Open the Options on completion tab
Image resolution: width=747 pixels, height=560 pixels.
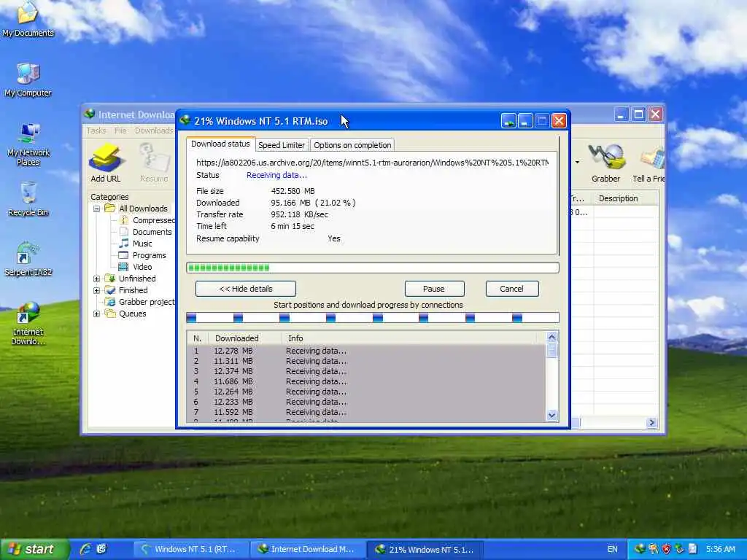tap(352, 145)
